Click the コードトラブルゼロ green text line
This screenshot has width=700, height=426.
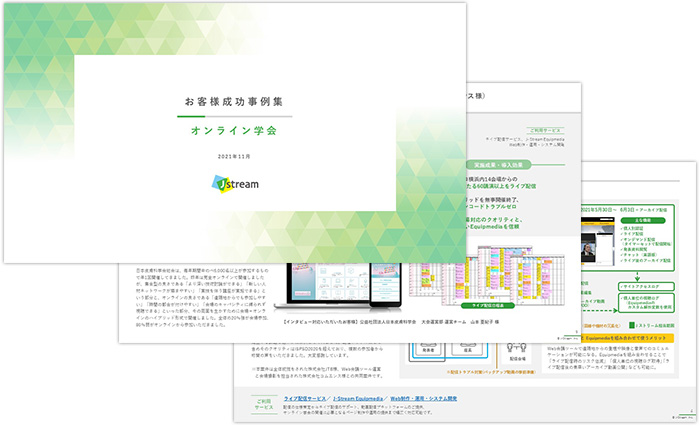pyautogui.click(x=491, y=207)
